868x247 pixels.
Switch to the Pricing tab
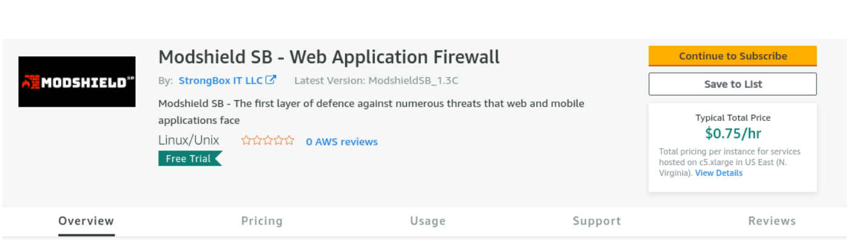262,221
